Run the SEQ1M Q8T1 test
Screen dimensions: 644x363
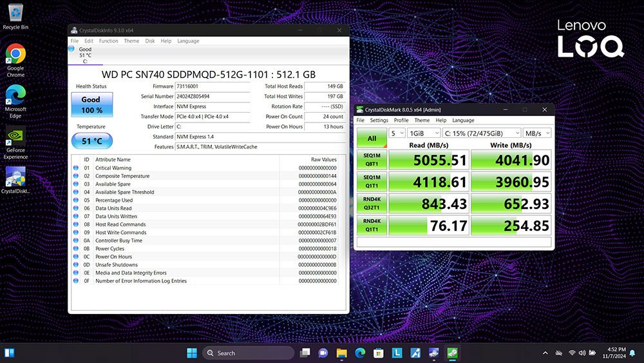pyautogui.click(x=372, y=160)
